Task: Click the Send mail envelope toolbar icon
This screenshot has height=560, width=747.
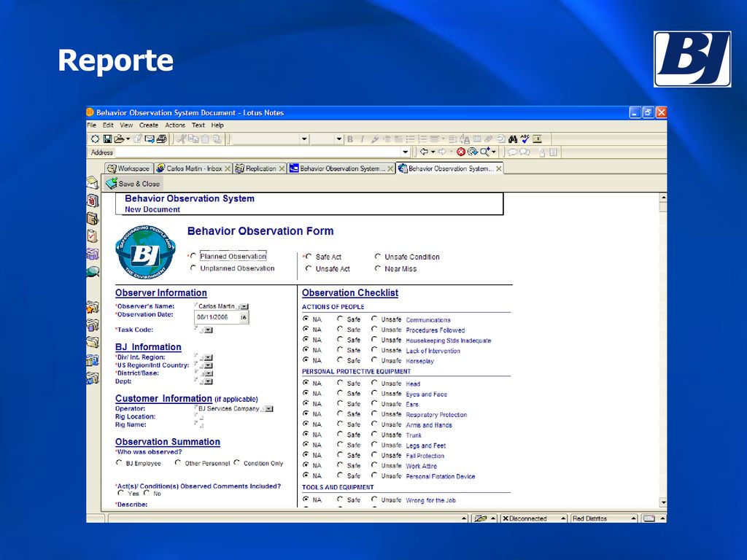Action: click(x=150, y=139)
